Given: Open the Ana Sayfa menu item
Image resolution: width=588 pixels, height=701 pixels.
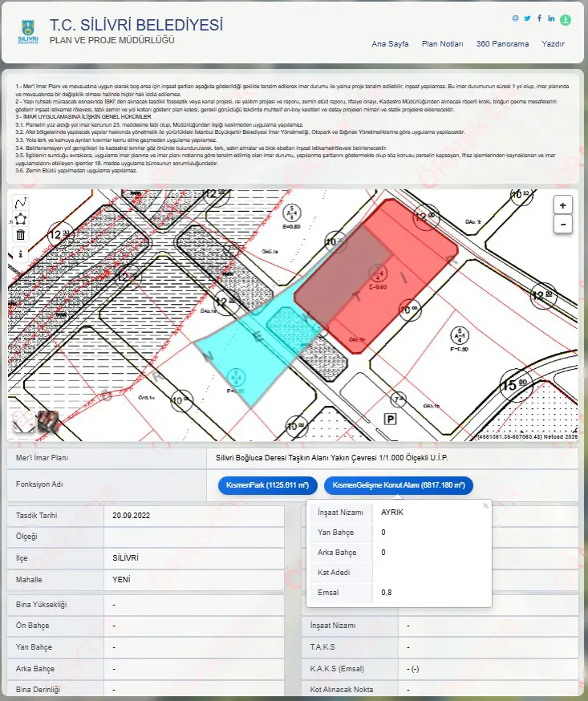Looking at the screenshot, I should (x=390, y=44).
